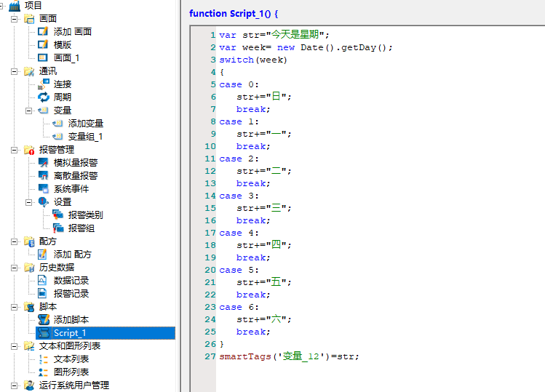The height and width of the screenshot is (392, 545).
Task: Click the 连接 connection icon
Action: [44, 84]
